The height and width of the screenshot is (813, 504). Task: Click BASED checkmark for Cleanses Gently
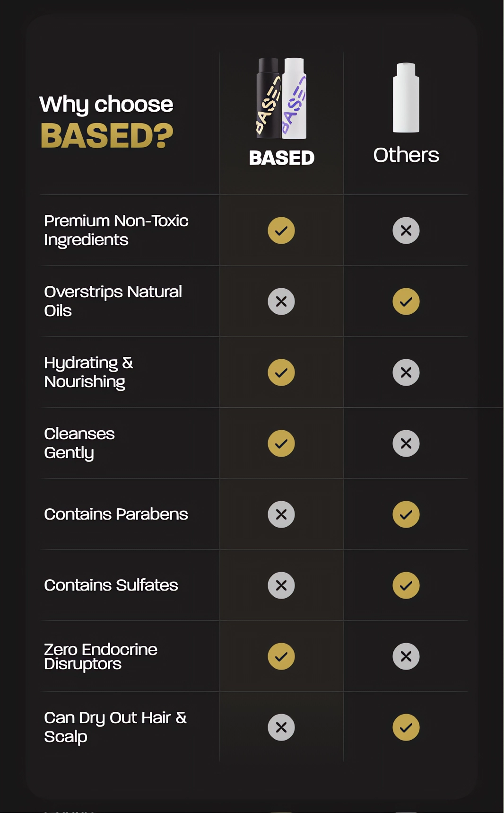tap(281, 443)
